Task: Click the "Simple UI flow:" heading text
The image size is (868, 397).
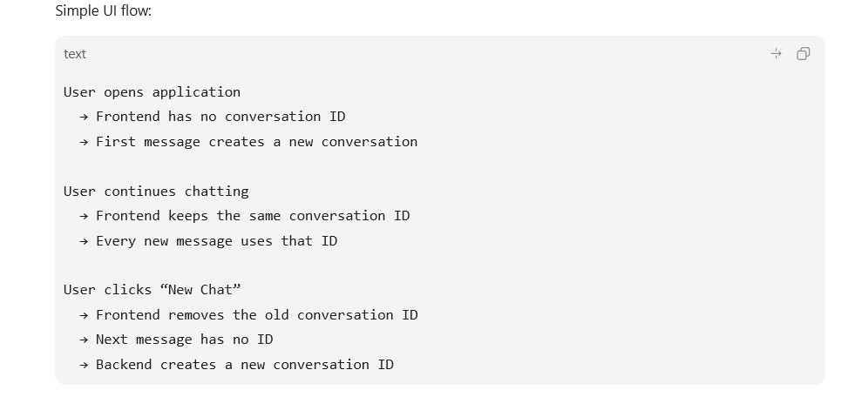Action: [103, 10]
